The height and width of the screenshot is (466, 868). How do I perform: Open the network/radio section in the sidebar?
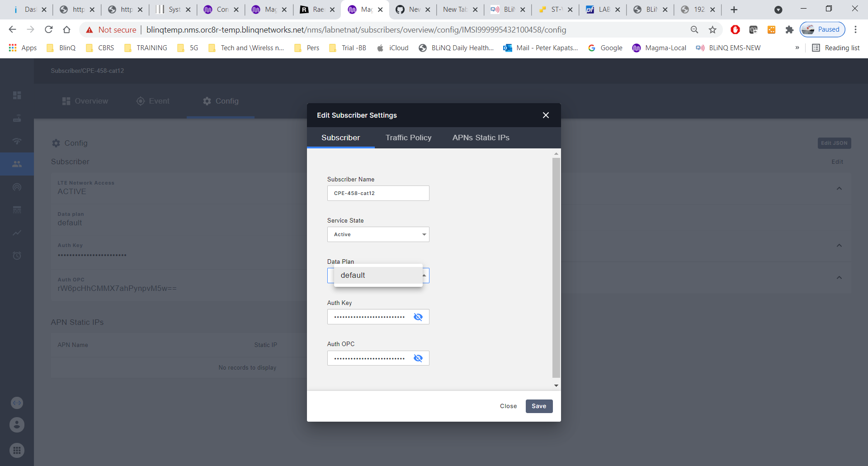(x=17, y=141)
